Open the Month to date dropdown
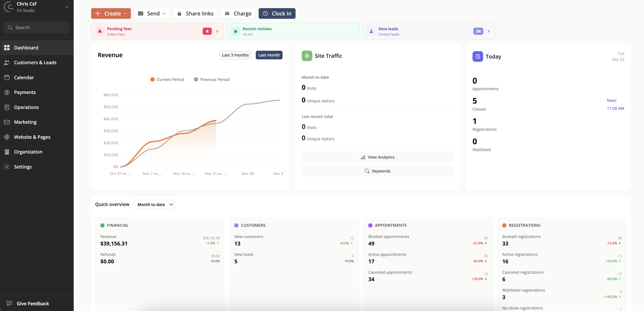This screenshot has height=311, width=644. pos(154,204)
